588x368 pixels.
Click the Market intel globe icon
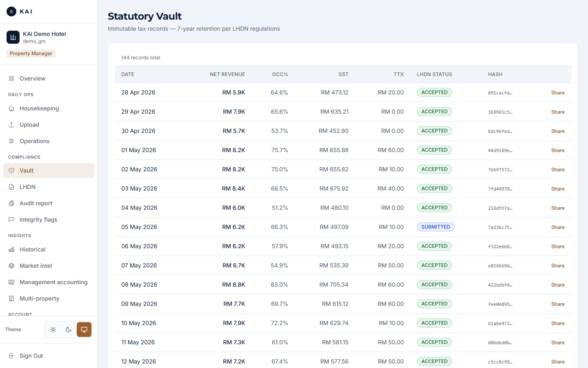(11, 266)
